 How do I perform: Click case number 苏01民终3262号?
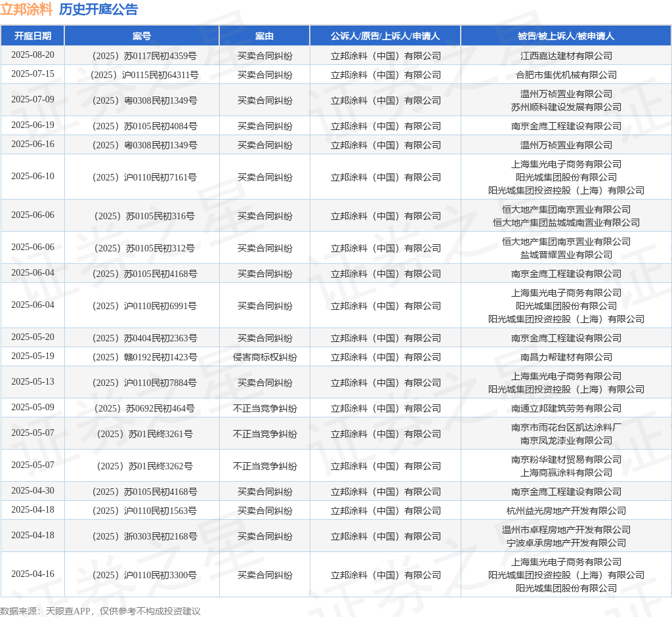tap(144, 467)
